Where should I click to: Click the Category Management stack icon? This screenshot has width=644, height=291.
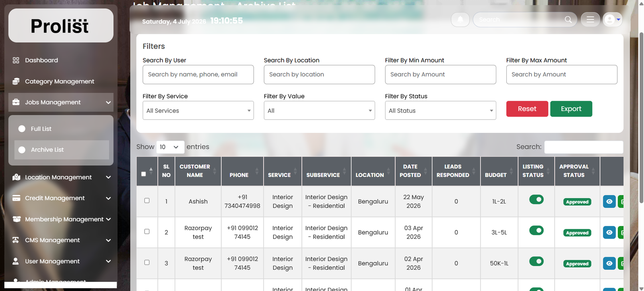(x=16, y=81)
